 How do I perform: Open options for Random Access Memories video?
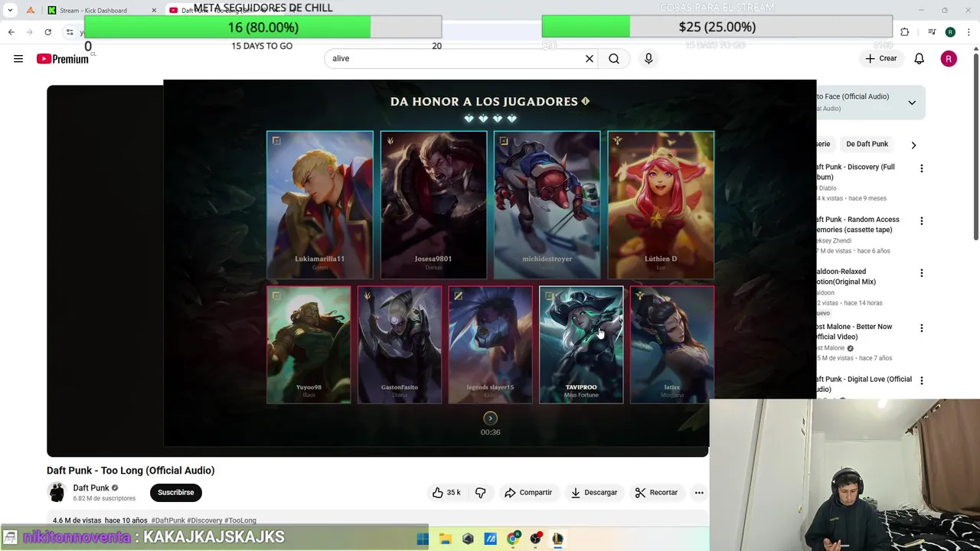point(921,221)
